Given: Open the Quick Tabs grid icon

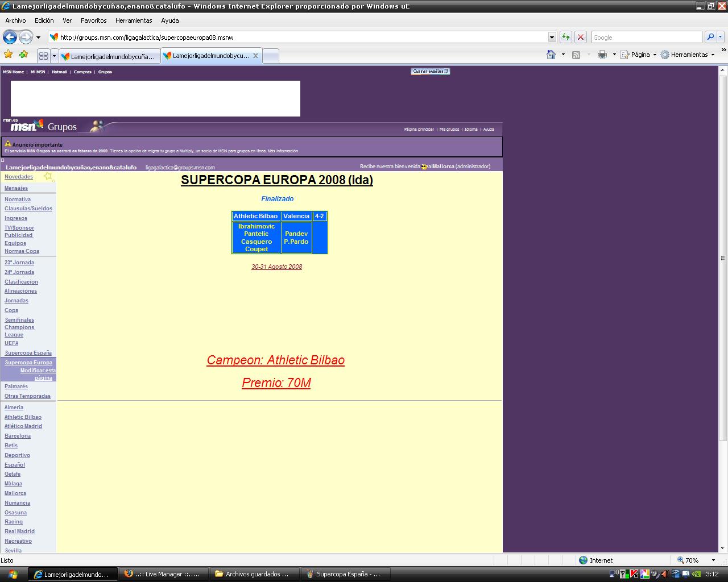Looking at the screenshot, I should (x=43, y=56).
